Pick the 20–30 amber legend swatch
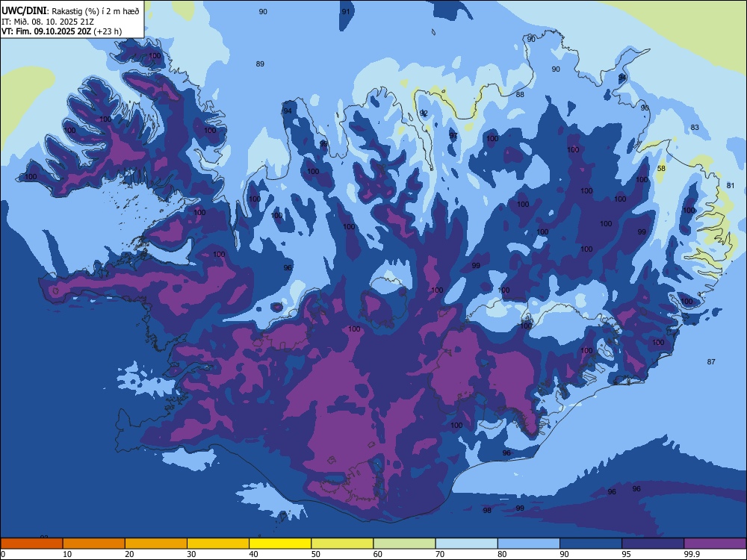 coord(156,544)
